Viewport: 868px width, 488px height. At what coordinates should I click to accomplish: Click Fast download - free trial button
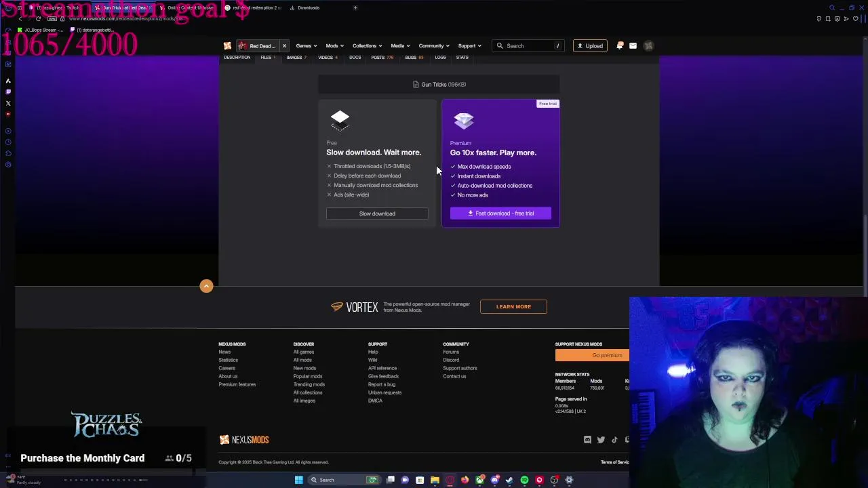click(500, 213)
